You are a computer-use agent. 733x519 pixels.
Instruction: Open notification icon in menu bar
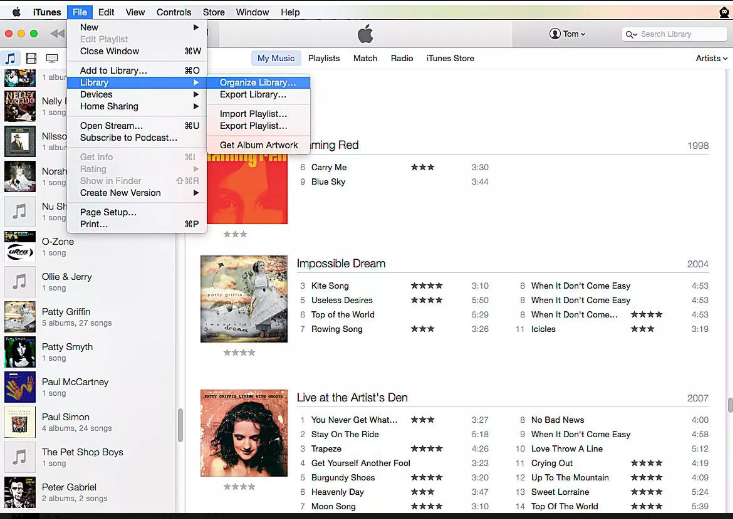(x=724, y=12)
